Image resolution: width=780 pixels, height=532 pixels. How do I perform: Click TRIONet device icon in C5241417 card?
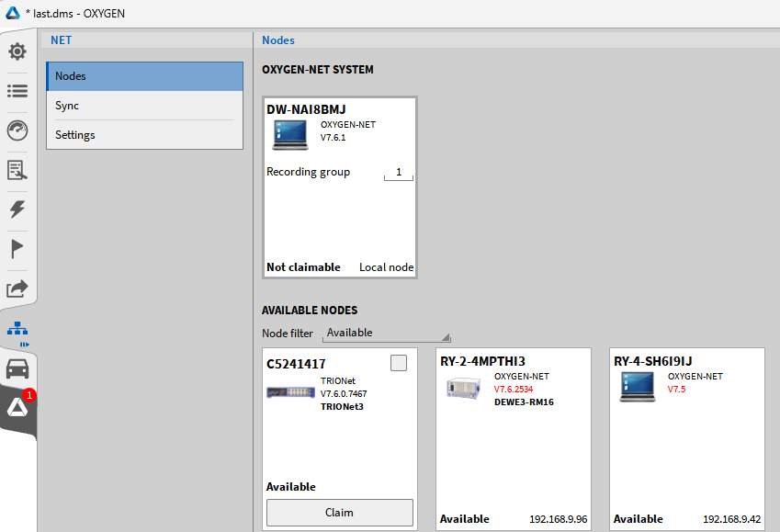coord(290,392)
